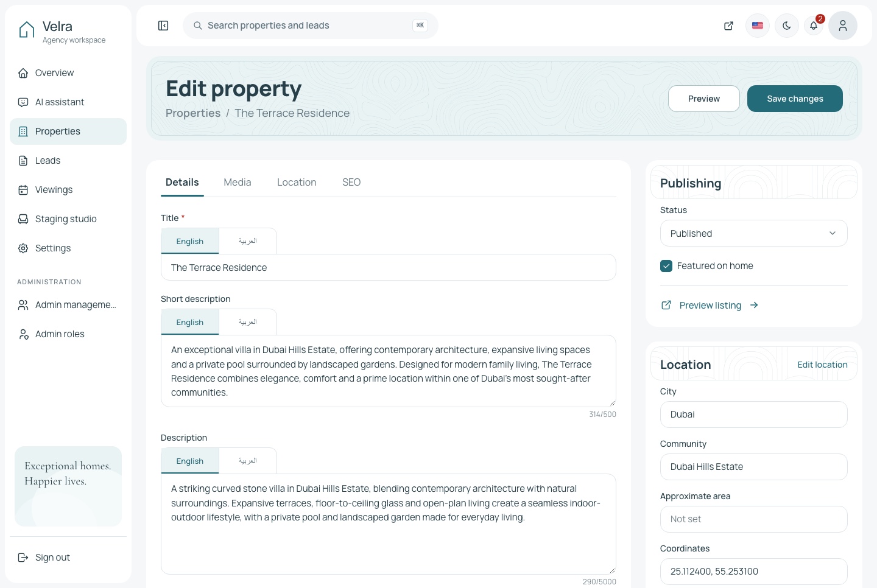877x588 pixels.
Task: Click the Admin roles icon
Action: pos(23,334)
